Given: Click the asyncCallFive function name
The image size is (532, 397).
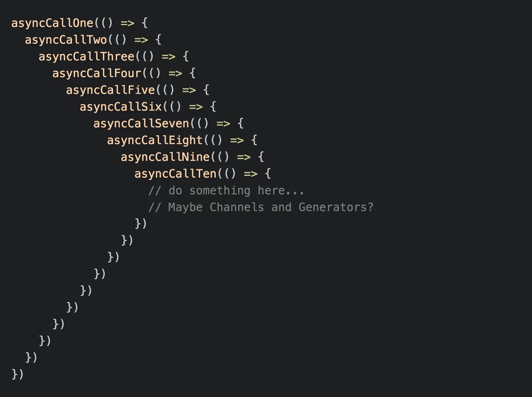Looking at the screenshot, I should [x=111, y=90].
